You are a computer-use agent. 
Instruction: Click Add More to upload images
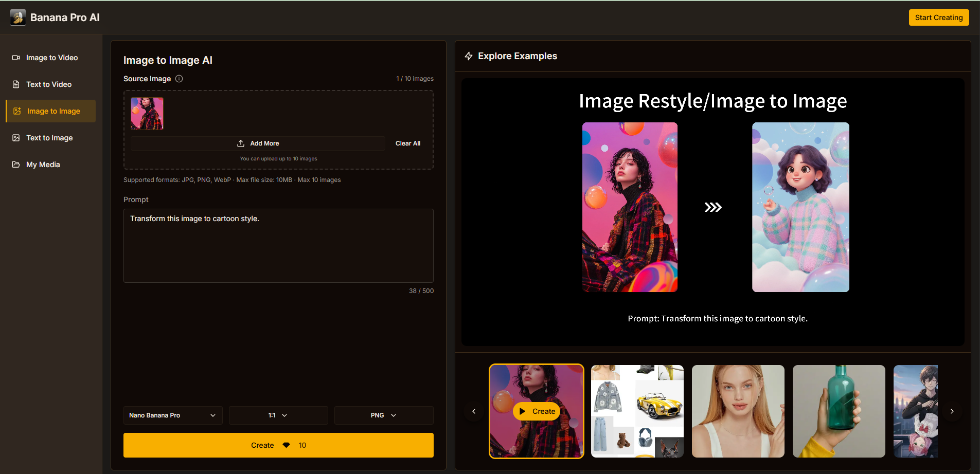[x=258, y=143]
